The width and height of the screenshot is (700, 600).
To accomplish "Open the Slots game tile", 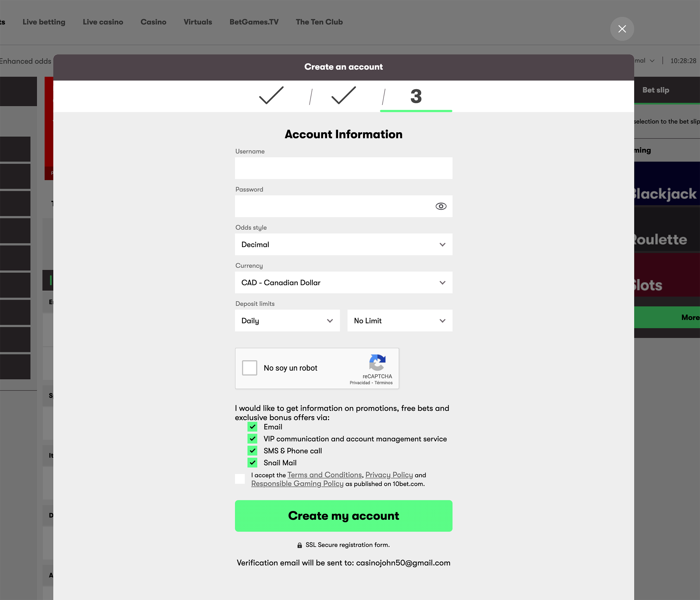I will (x=667, y=275).
